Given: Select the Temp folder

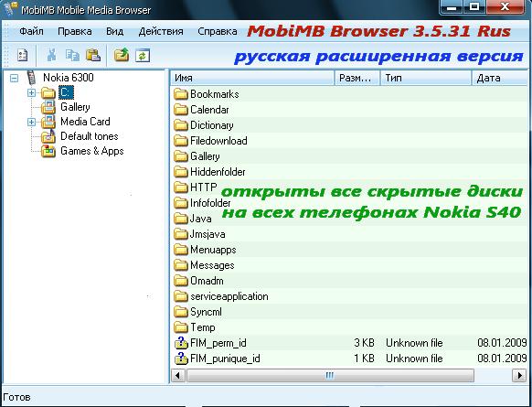Looking at the screenshot, I should (203, 327).
